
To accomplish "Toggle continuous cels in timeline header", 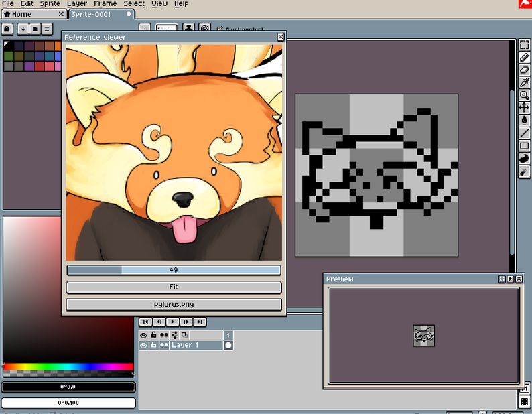I will point(164,335).
